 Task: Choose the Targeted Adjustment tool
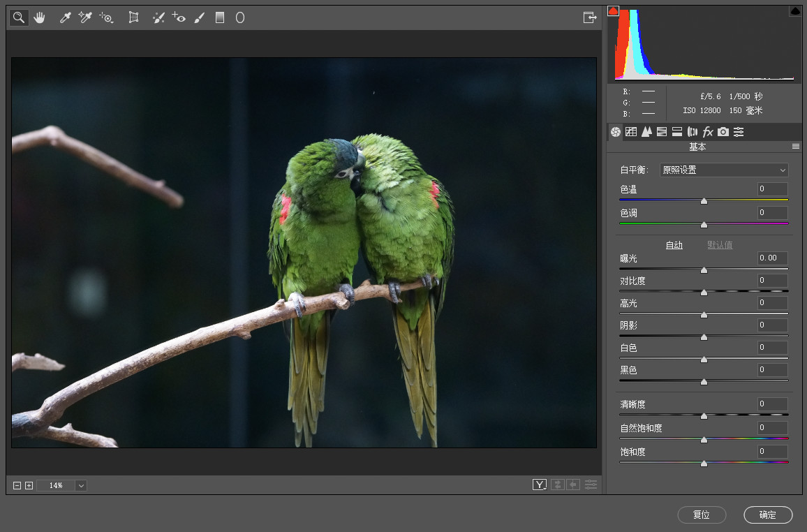[x=106, y=18]
